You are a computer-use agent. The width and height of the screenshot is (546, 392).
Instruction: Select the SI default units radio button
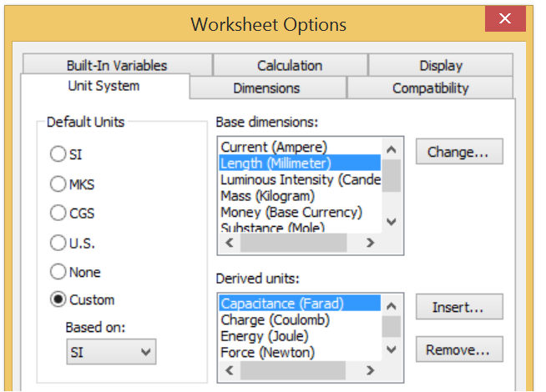58,154
